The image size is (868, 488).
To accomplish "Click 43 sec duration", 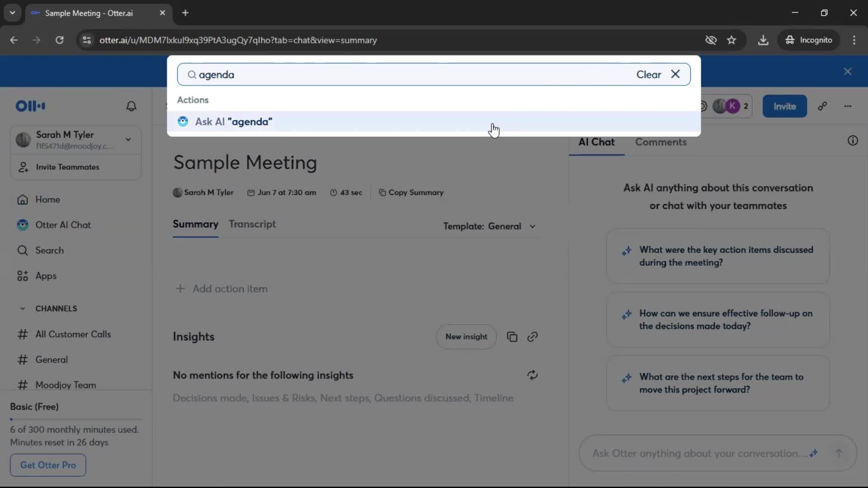I will (x=346, y=192).
